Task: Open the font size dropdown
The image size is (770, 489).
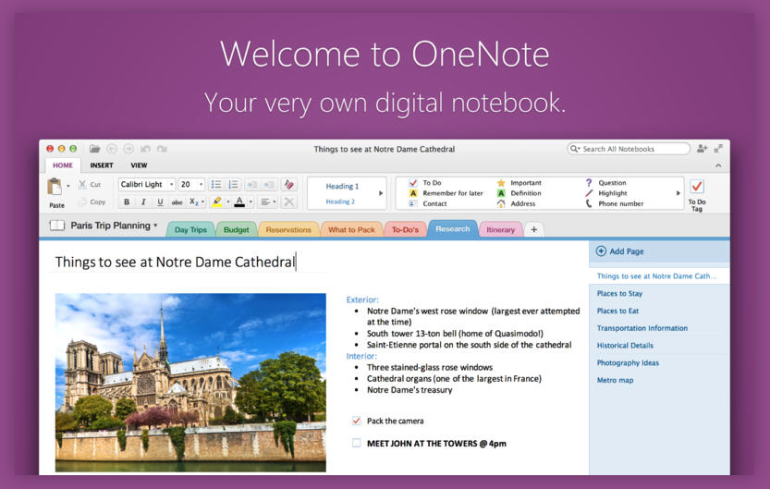Action: coord(200,184)
